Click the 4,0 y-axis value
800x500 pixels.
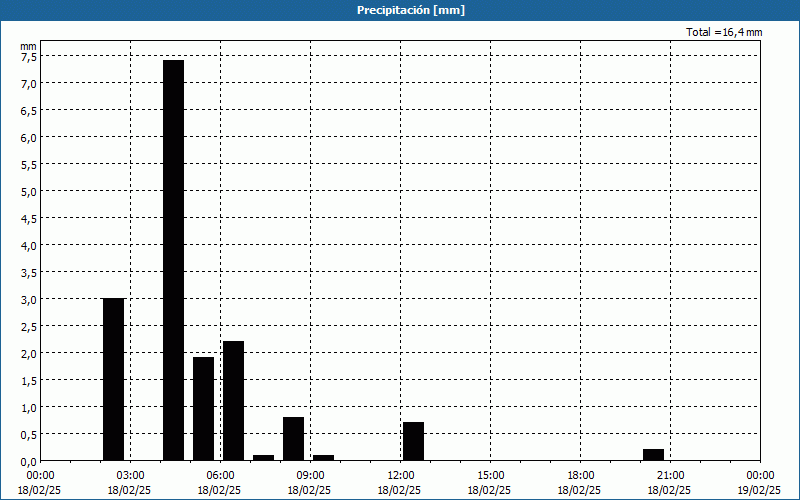pyautogui.click(x=29, y=246)
